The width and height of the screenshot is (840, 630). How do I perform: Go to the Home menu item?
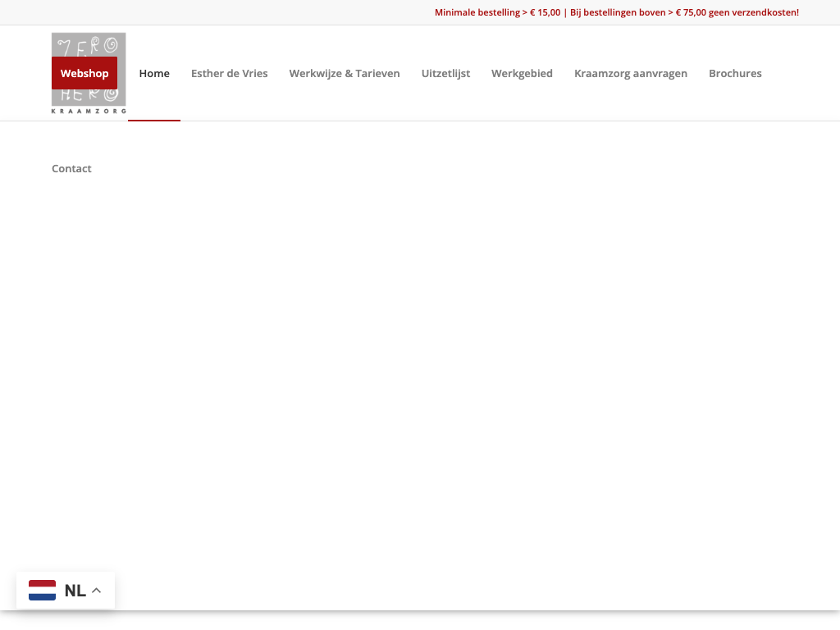coord(154,73)
